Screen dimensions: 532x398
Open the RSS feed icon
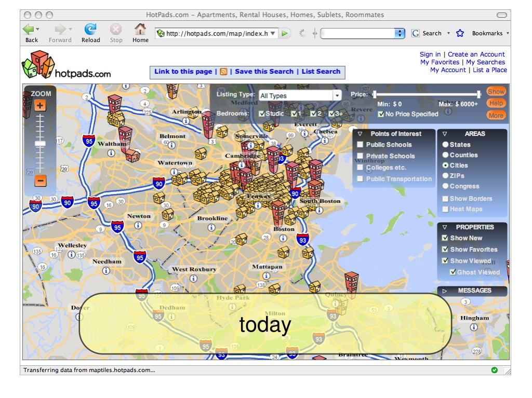click(x=223, y=72)
